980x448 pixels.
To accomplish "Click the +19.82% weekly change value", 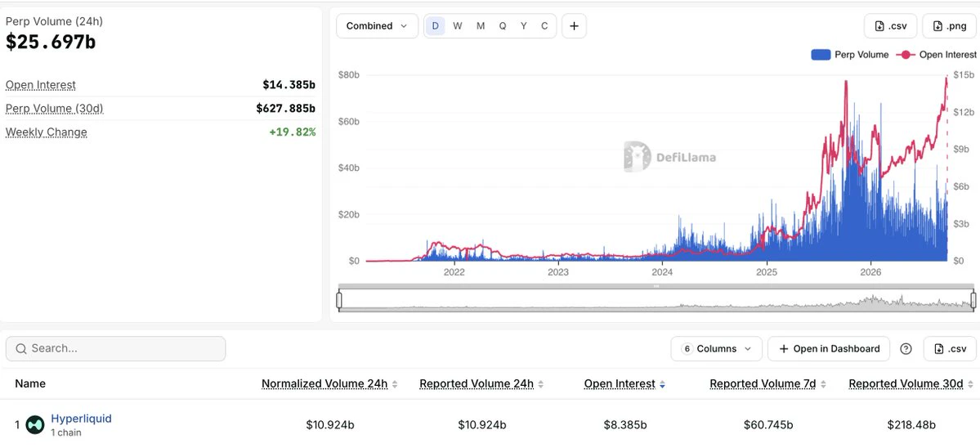I will point(293,132).
